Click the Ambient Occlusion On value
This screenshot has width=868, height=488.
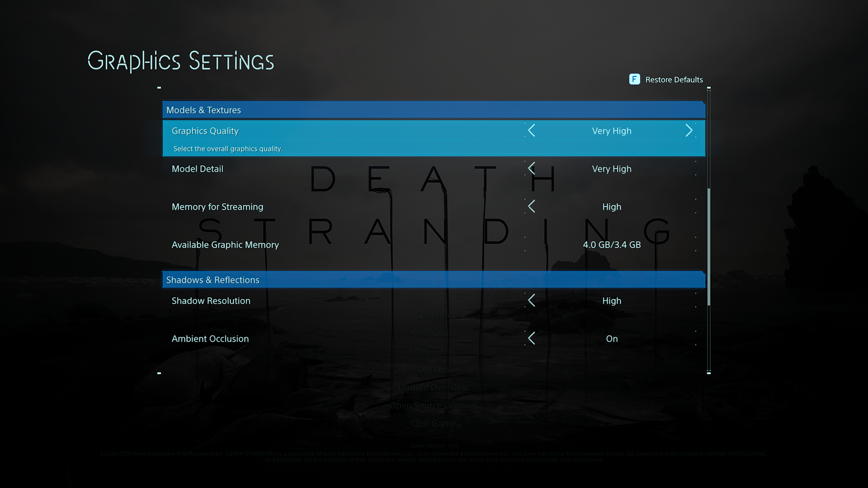point(612,338)
